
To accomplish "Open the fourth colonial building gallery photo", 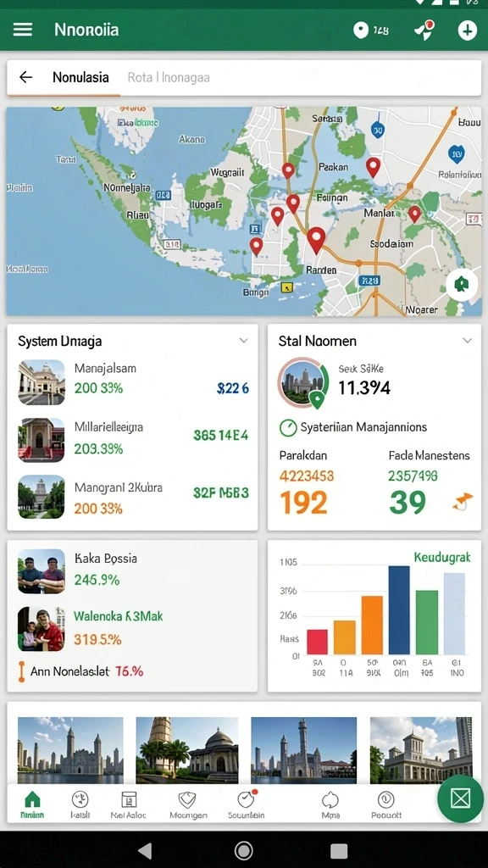I will (x=421, y=750).
